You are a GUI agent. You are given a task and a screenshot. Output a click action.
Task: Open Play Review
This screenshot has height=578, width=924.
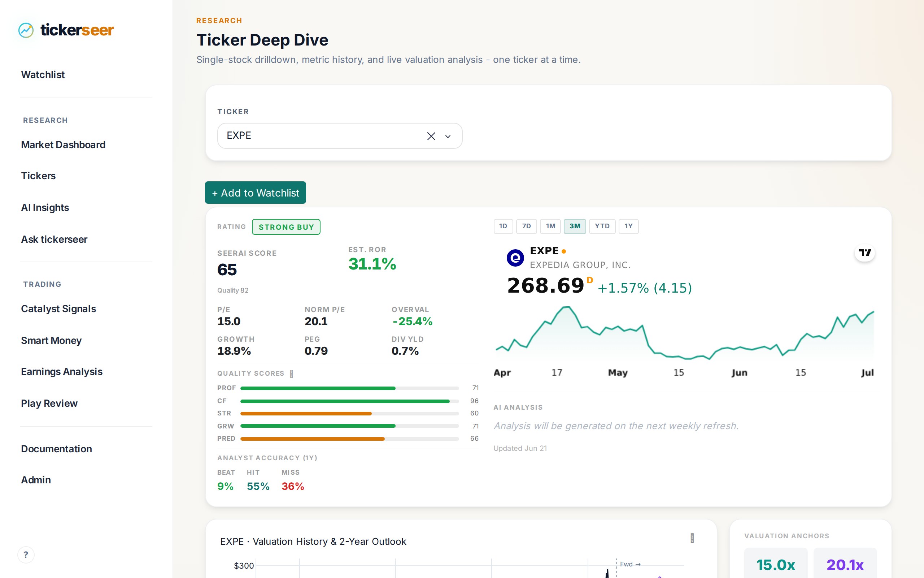49,403
